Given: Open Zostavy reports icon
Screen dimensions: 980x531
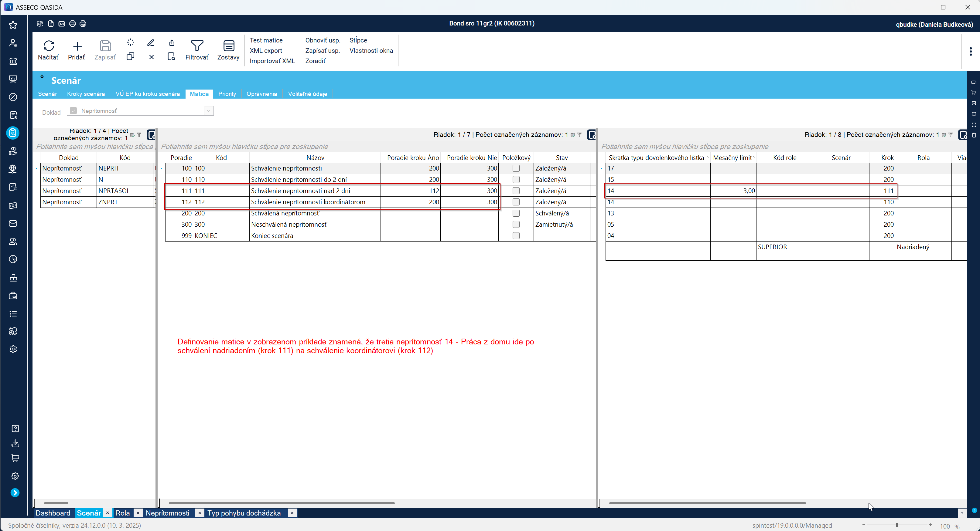Looking at the screenshot, I should 229,46.
